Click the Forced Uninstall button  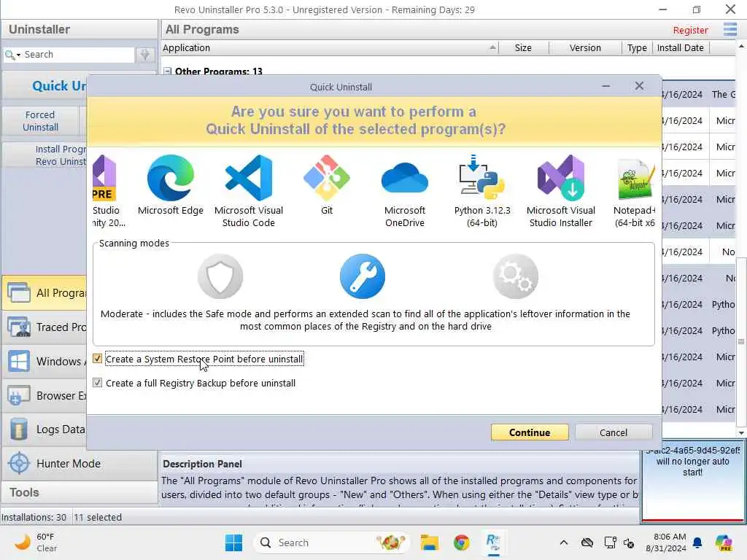pyautogui.click(x=41, y=121)
